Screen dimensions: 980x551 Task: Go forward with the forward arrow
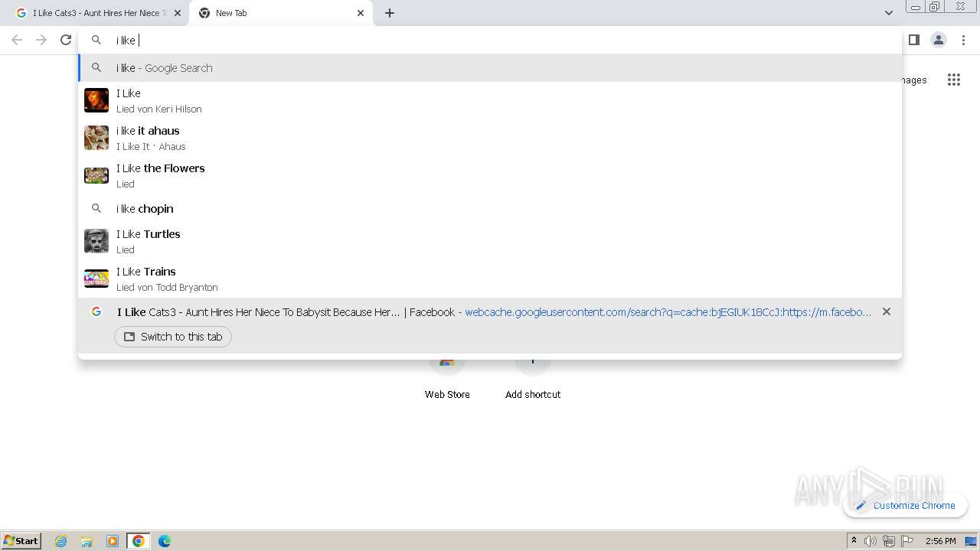41,40
